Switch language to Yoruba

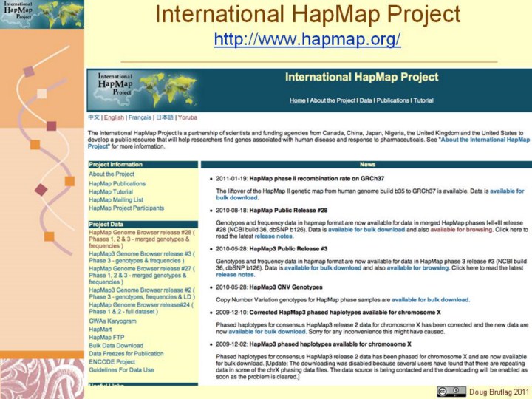point(188,117)
